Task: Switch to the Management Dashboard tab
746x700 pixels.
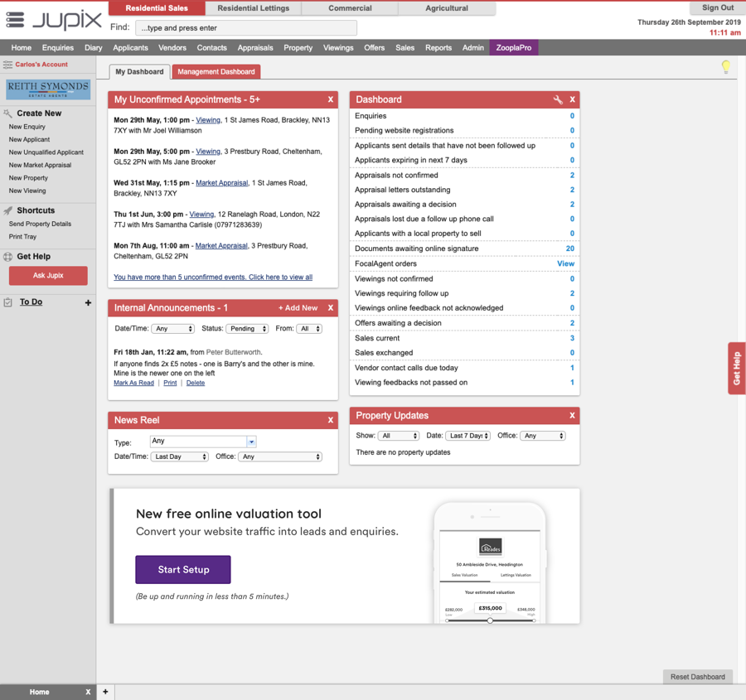Action: pyautogui.click(x=216, y=72)
